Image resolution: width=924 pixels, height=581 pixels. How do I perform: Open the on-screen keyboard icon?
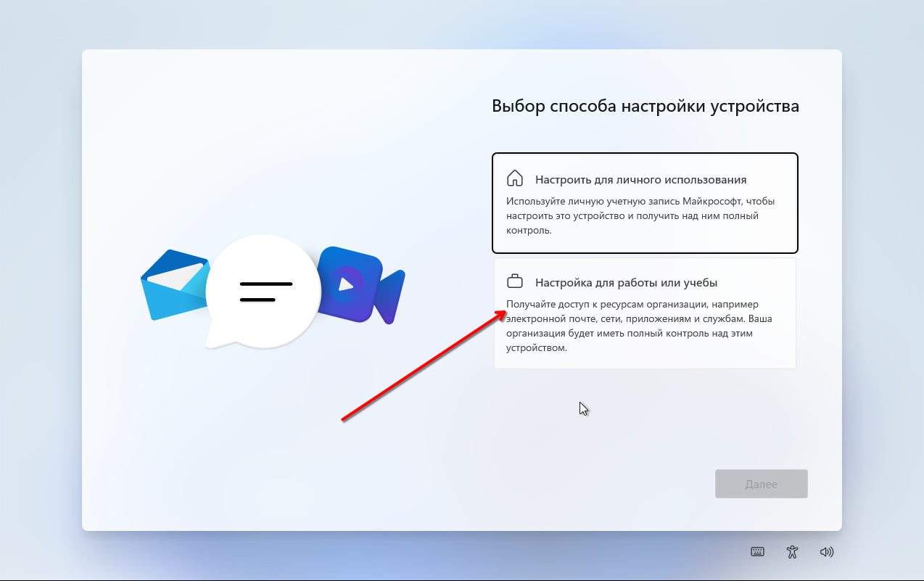click(757, 551)
